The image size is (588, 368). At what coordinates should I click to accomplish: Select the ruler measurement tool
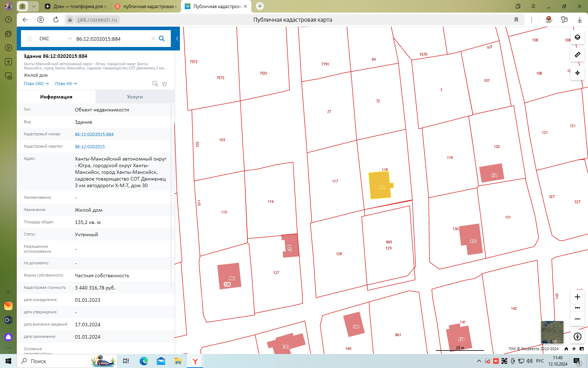(577, 55)
